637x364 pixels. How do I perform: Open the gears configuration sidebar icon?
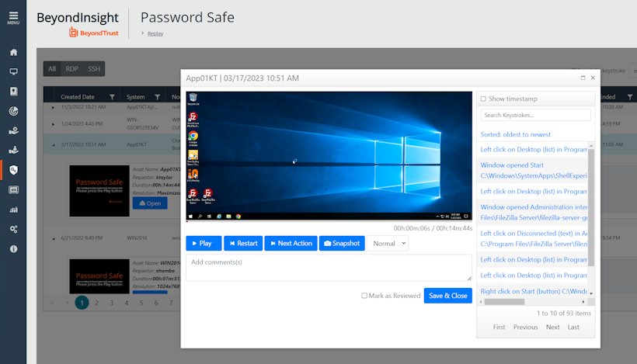coord(13,229)
